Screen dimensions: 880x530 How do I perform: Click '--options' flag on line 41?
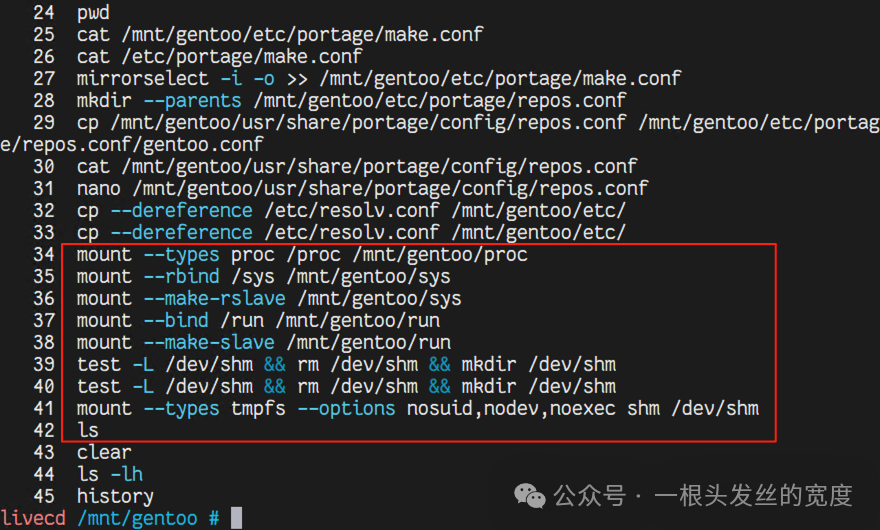coord(346,409)
